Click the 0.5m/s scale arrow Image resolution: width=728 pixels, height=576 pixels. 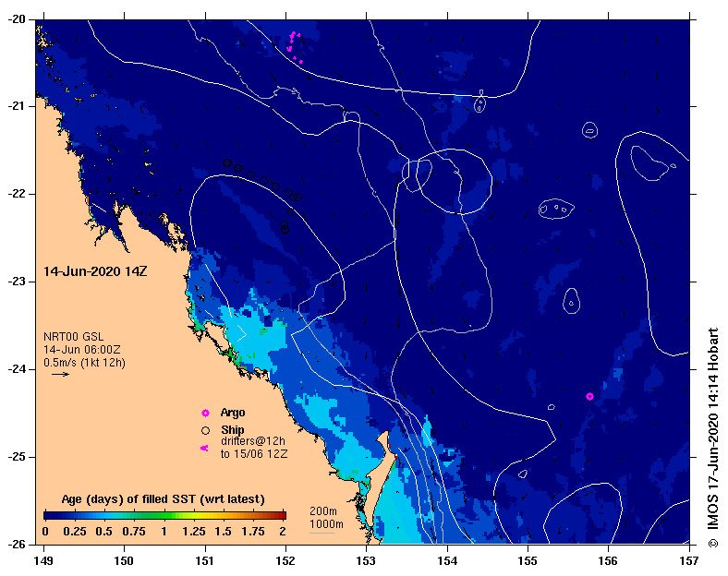point(60,374)
